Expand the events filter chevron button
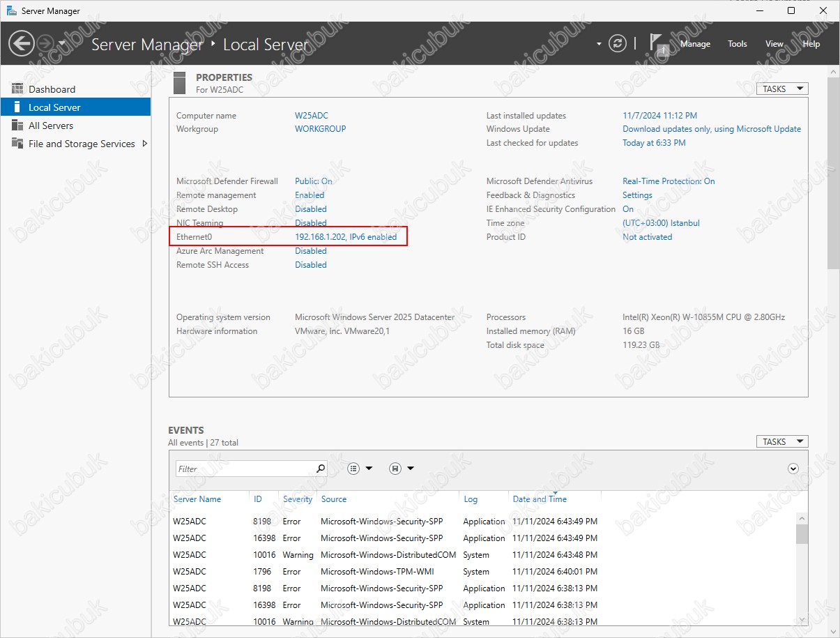The image size is (840, 638). pyautogui.click(x=793, y=469)
